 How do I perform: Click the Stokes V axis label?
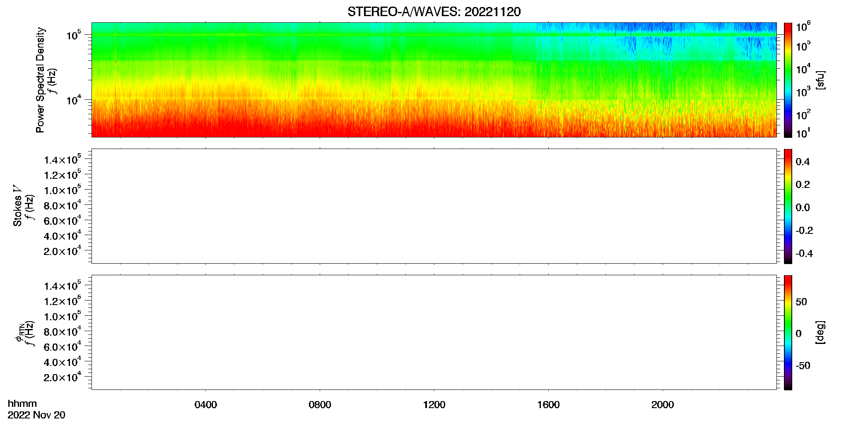(x=17, y=206)
